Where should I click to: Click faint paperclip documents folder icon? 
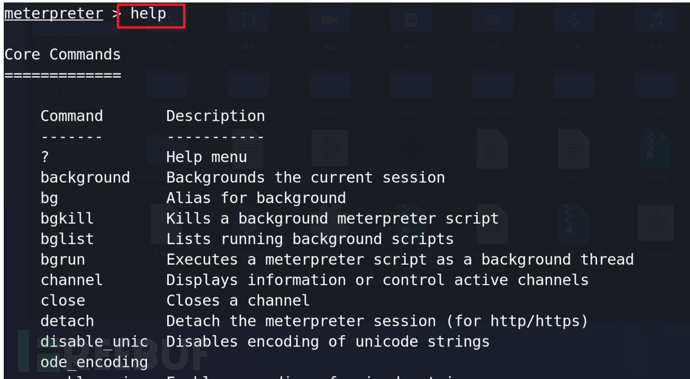pyautogui.click(x=492, y=21)
